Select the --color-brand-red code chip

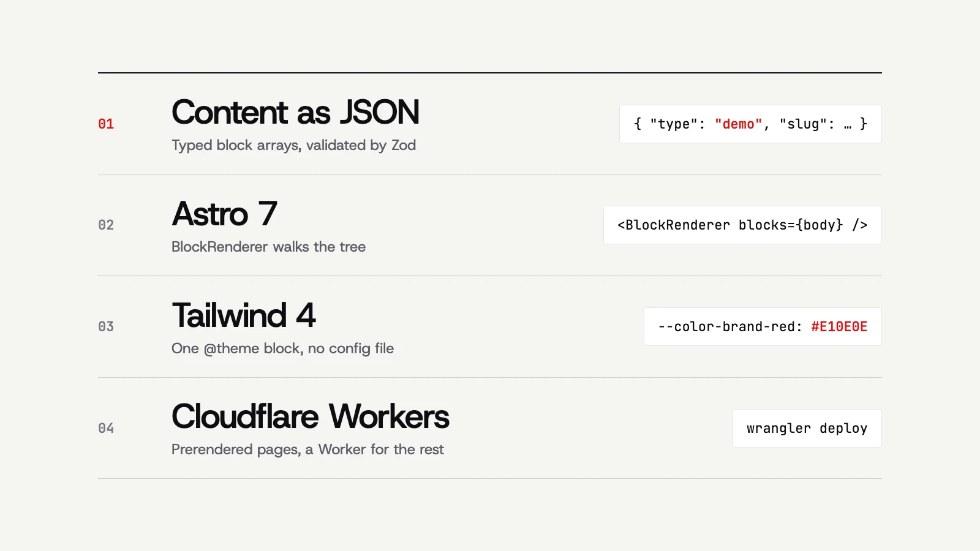tap(763, 327)
